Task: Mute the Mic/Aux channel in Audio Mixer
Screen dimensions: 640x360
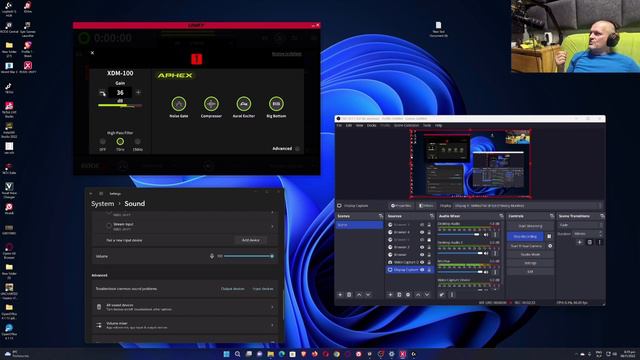Action: coord(486,272)
